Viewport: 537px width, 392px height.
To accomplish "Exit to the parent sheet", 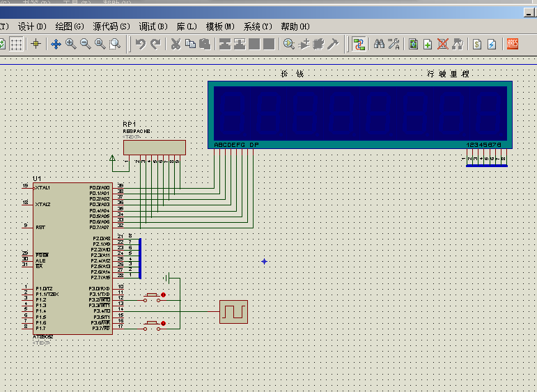I will pos(458,44).
